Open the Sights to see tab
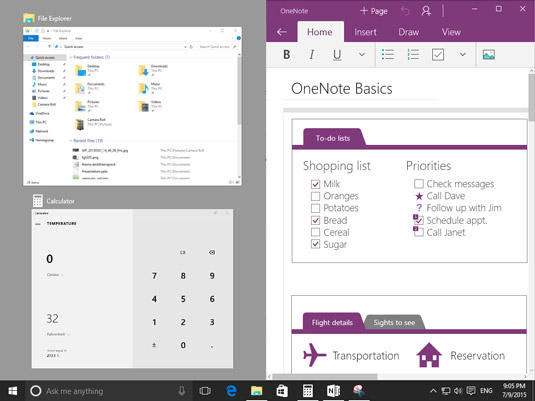The image size is (535, 401). (x=394, y=323)
